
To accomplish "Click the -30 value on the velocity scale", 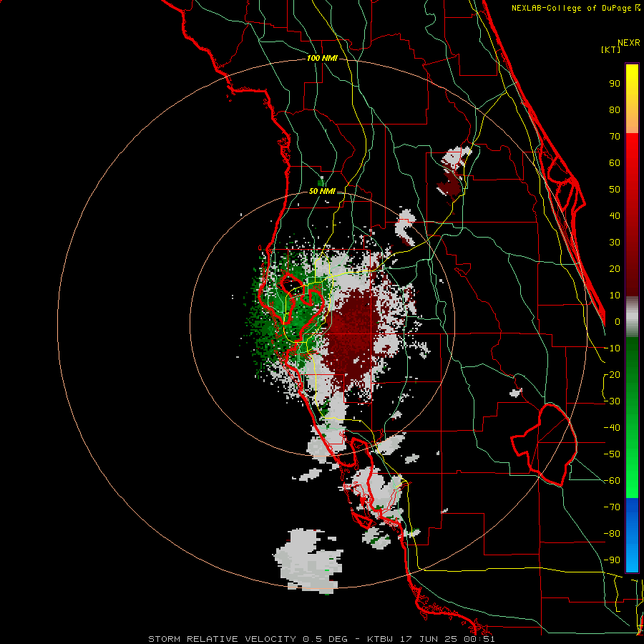I will pyautogui.click(x=612, y=401).
